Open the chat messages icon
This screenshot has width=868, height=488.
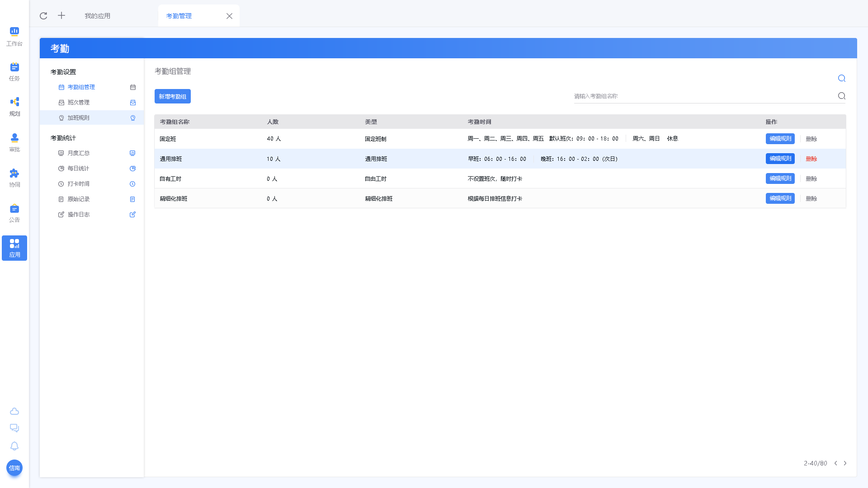[14, 428]
